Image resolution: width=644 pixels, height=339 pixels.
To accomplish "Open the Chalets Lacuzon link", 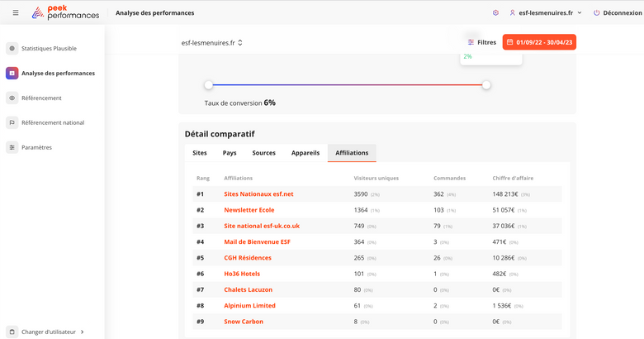I will pos(248,289).
